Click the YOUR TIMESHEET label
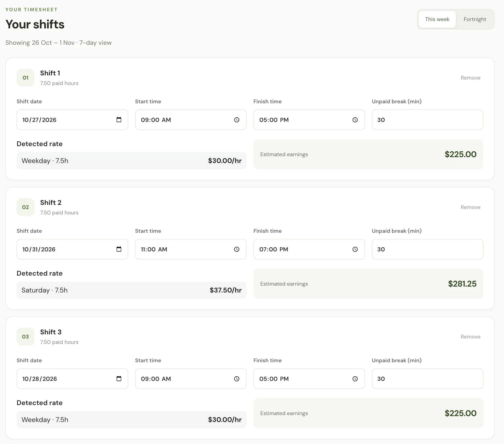Viewport: 504px width, 444px height. click(x=32, y=10)
